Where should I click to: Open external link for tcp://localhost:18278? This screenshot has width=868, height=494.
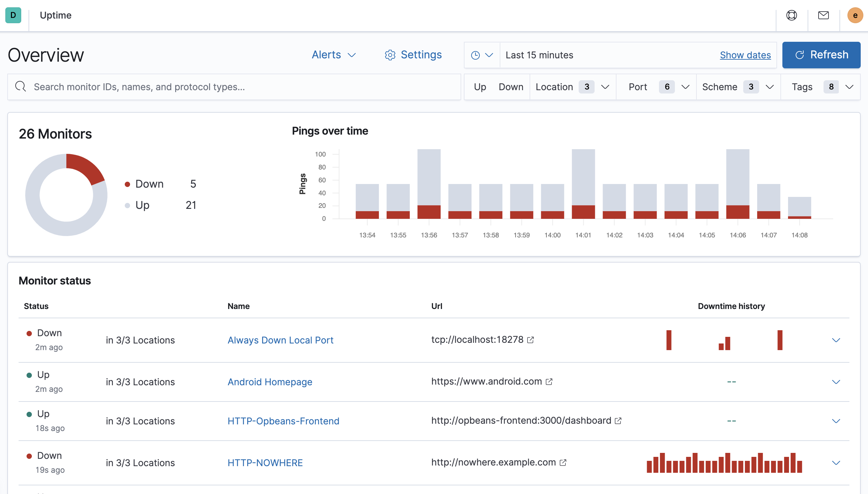pyautogui.click(x=530, y=340)
